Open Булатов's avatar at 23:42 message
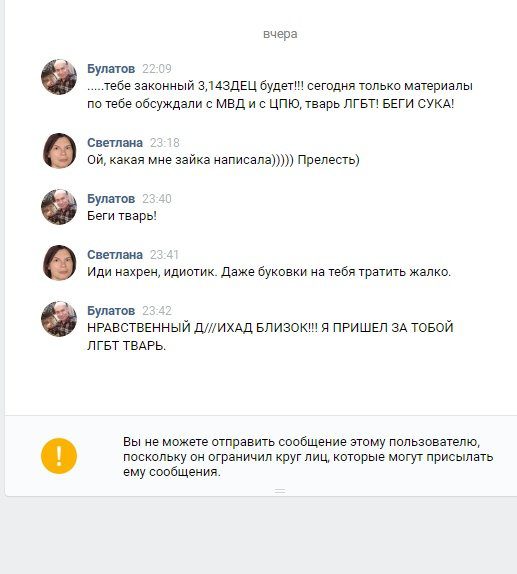This screenshot has width=517, height=574. [59, 319]
